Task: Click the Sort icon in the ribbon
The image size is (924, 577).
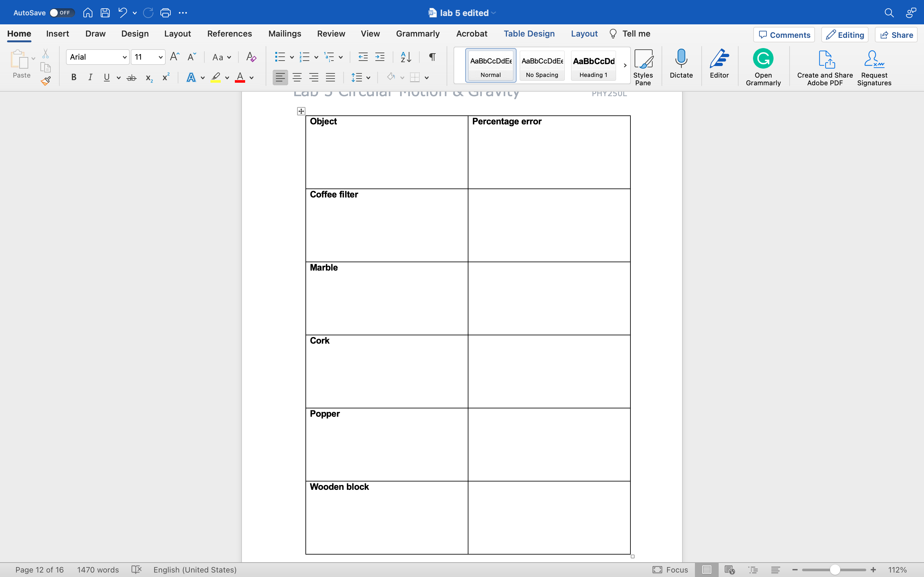Action: [405, 57]
